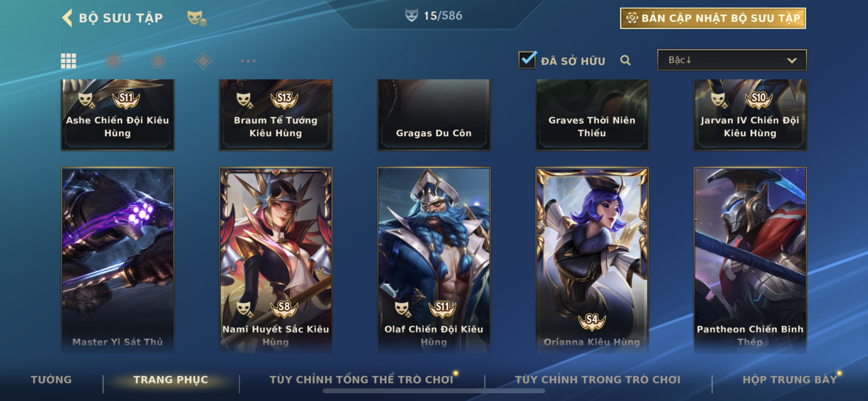Click the bottom horizontal scrollbar handle
Viewport: 868px width, 401px height.
coord(434,391)
